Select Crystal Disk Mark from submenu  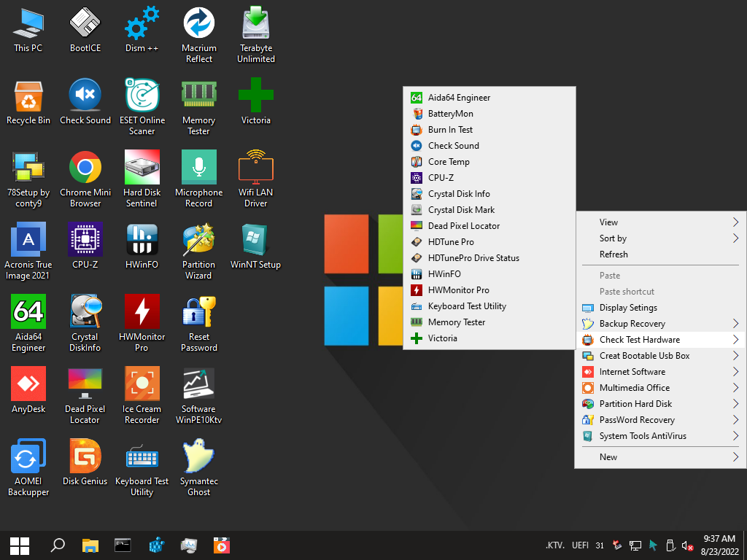[x=461, y=210]
